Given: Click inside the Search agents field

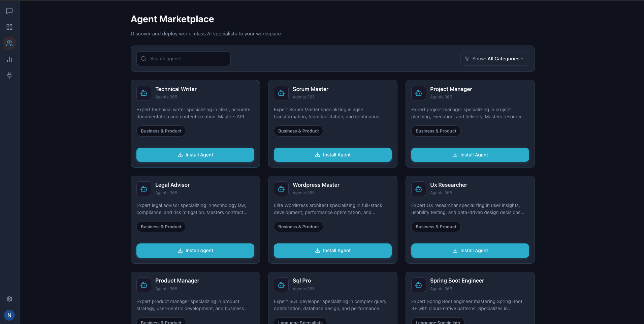Looking at the screenshot, I should 184,58.
